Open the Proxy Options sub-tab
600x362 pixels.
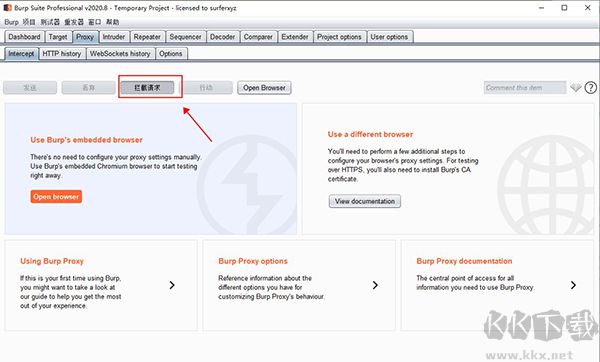point(171,54)
